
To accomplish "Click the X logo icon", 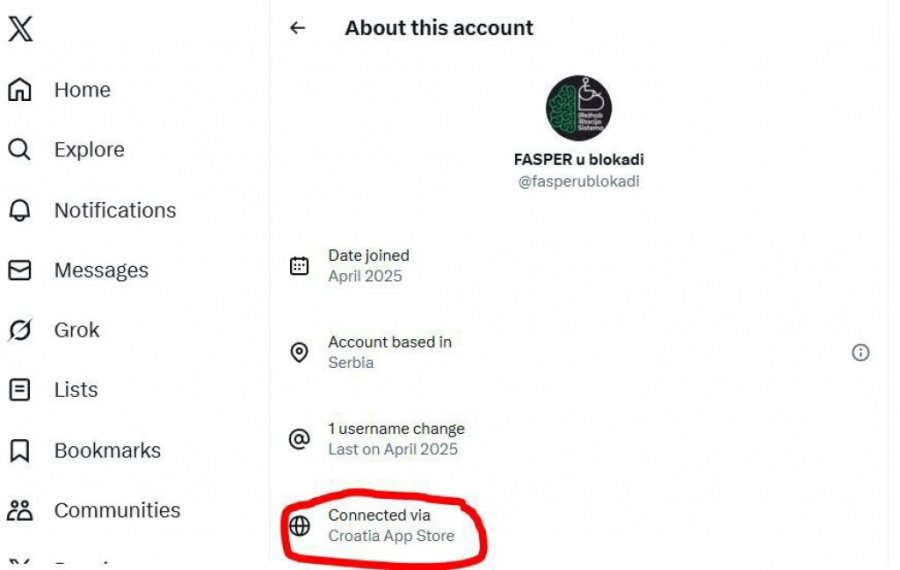I will pos(20,29).
